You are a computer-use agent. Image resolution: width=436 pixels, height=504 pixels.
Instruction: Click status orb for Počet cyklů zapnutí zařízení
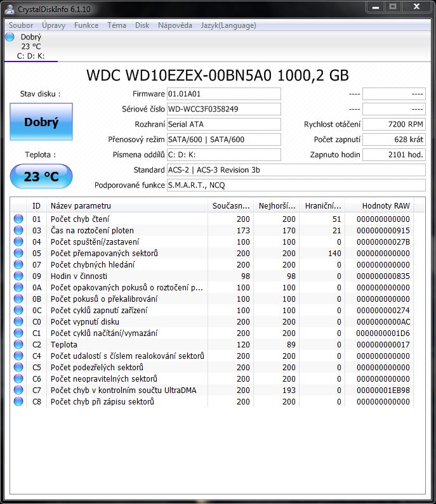coord(18,310)
